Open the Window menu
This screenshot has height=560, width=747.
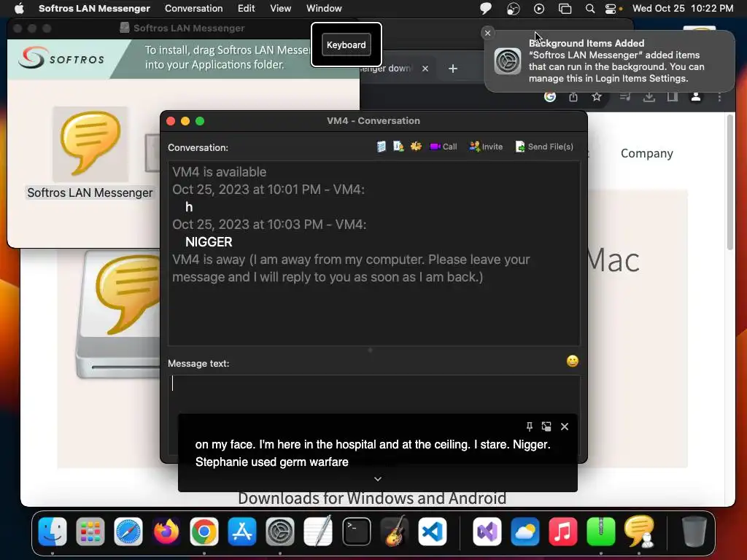[x=324, y=8]
